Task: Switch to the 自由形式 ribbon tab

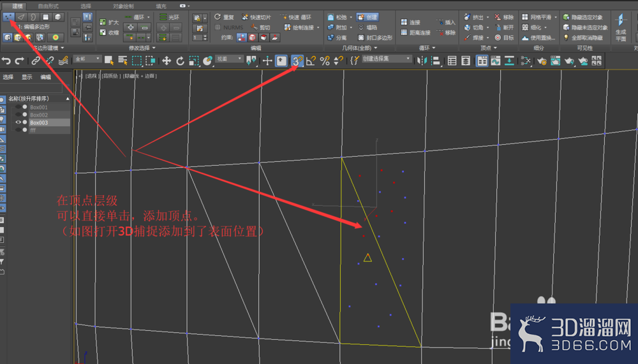Action: [48, 6]
